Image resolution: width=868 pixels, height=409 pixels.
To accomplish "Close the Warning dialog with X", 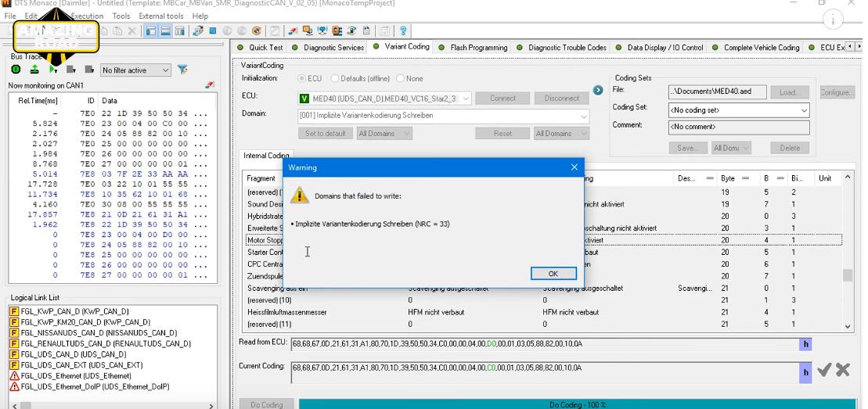I will [574, 167].
